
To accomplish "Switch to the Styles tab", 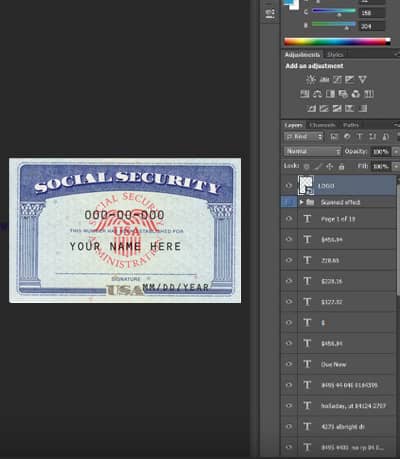I will click(335, 55).
